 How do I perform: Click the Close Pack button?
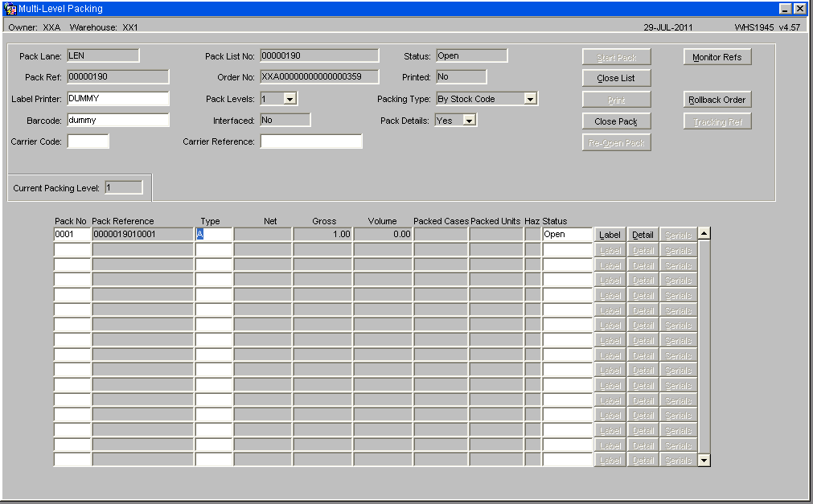[616, 121]
